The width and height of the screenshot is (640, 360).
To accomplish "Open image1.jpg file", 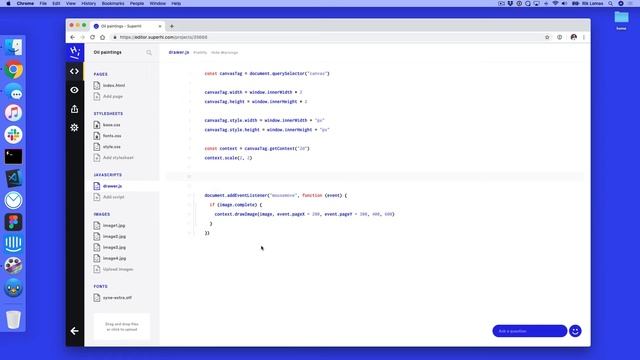I will point(114,225).
